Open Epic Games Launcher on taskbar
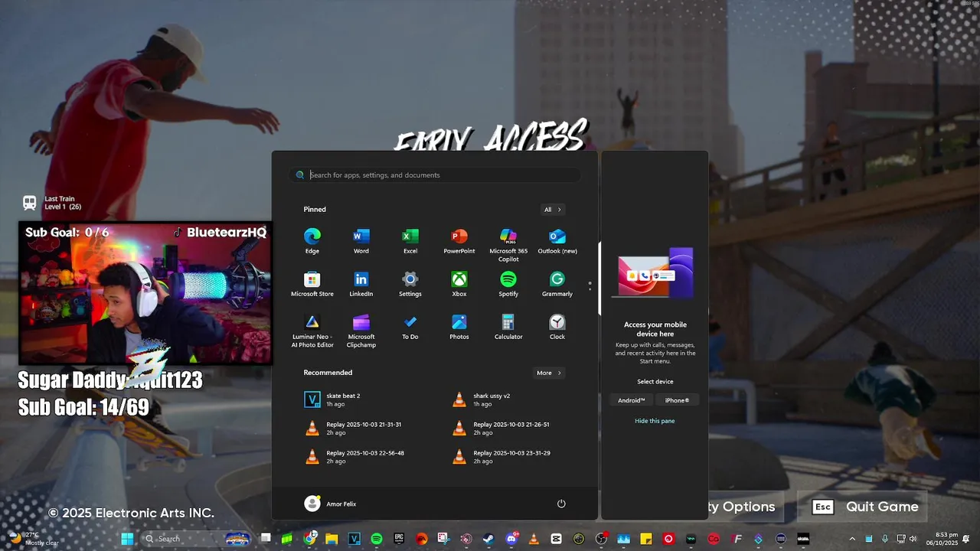 tap(399, 539)
